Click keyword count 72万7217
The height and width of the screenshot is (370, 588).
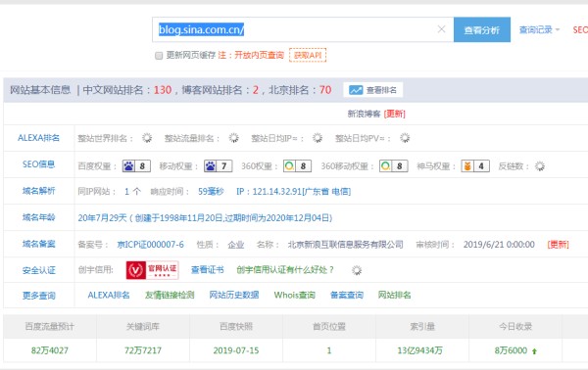(x=143, y=350)
